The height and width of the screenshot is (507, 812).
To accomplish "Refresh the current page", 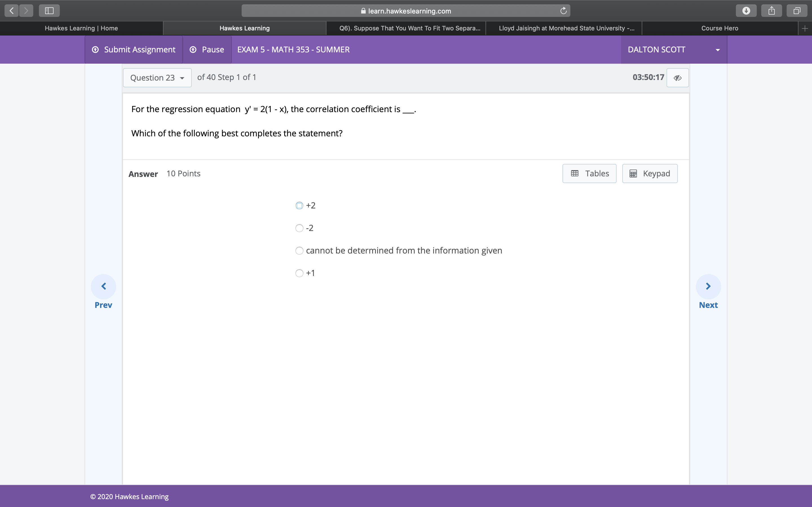I will click(x=563, y=10).
